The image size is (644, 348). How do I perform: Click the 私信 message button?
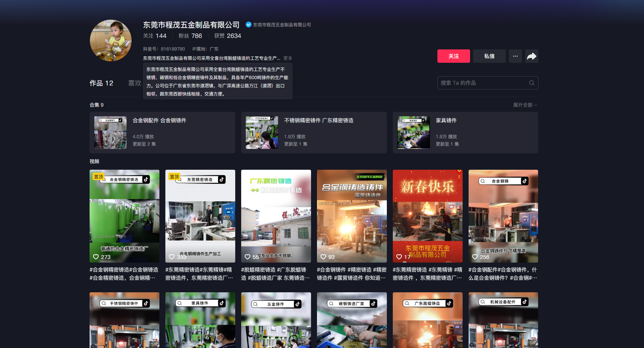[489, 56]
